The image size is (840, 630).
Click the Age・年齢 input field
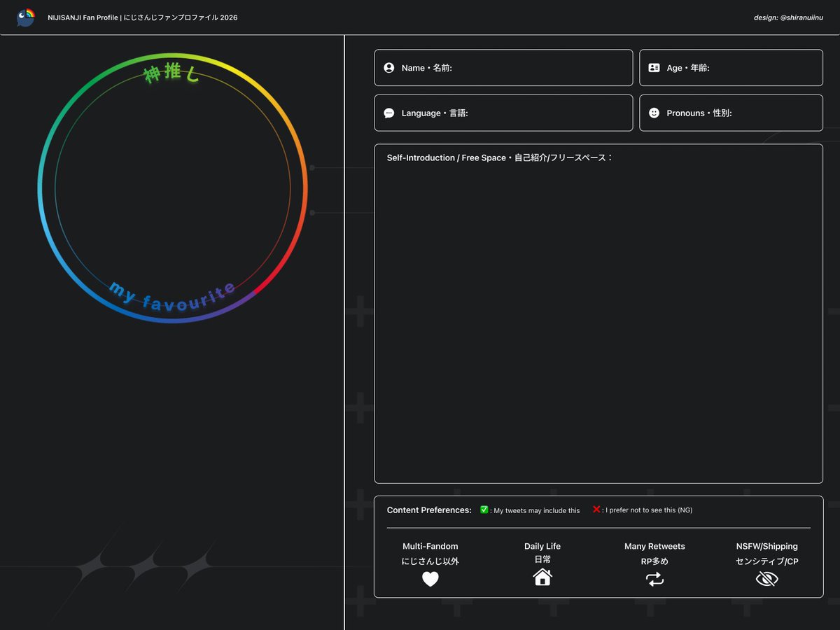pos(731,68)
